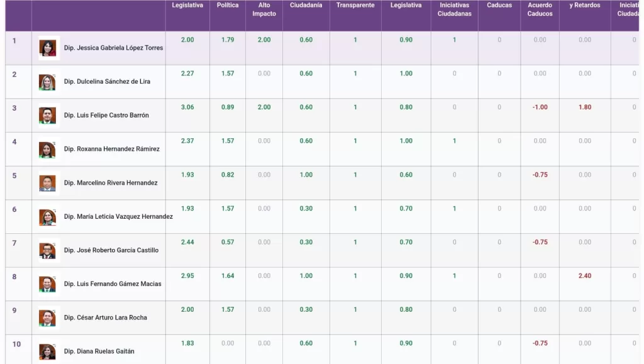The height and width of the screenshot is (364, 644).
Task: Click the Alto Impacto column header
Action: pyautogui.click(x=264, y=9)
